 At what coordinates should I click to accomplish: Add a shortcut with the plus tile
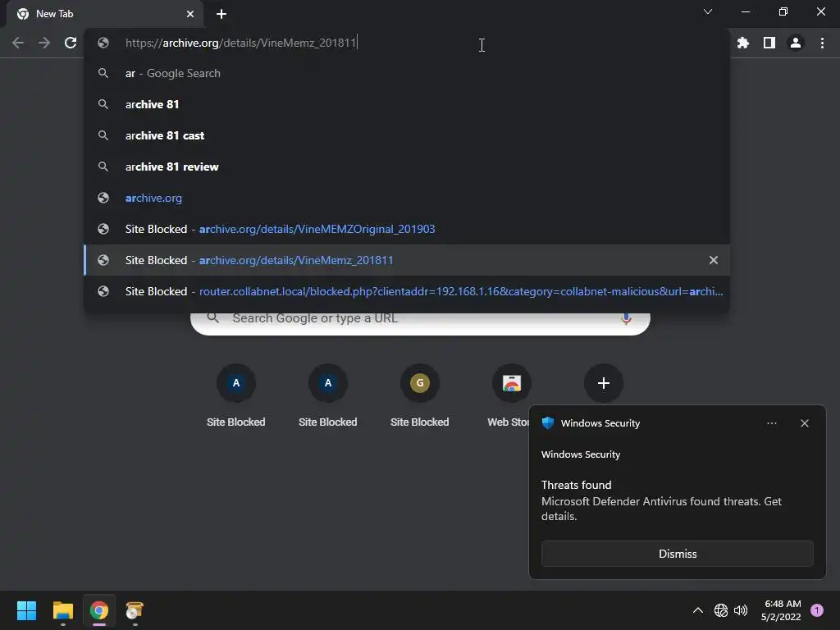(604, 383)
